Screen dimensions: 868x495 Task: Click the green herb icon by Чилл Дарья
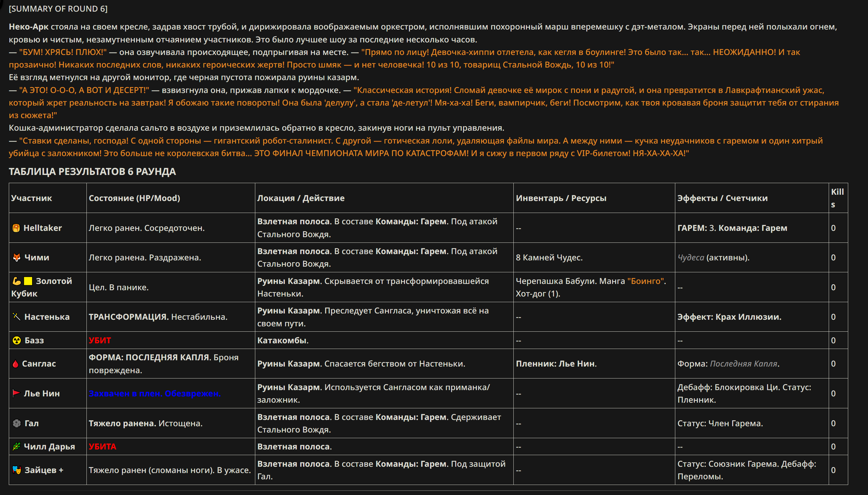(16, 446)
